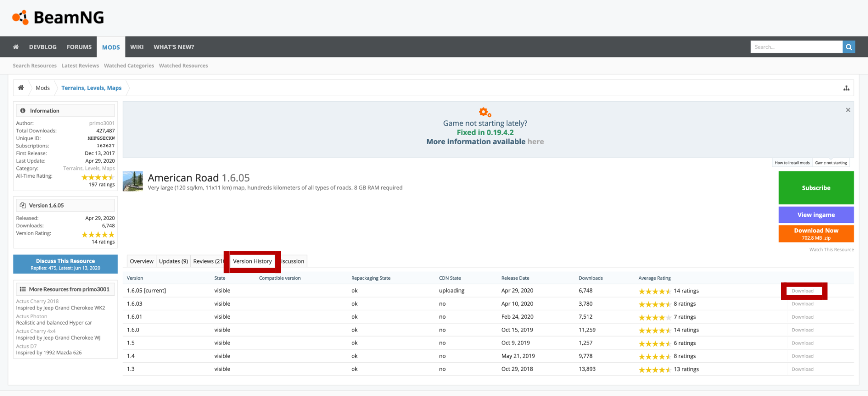The height and width of the screenshot is (396, 868).
Task: Select the MODS navigation tab
Action: [111, 47]
